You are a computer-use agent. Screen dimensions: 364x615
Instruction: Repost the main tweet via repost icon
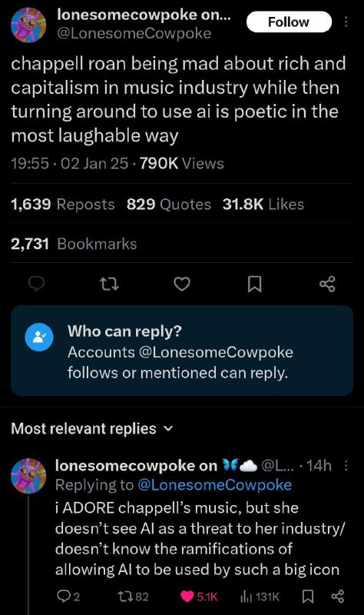click(x=109, y=284)
